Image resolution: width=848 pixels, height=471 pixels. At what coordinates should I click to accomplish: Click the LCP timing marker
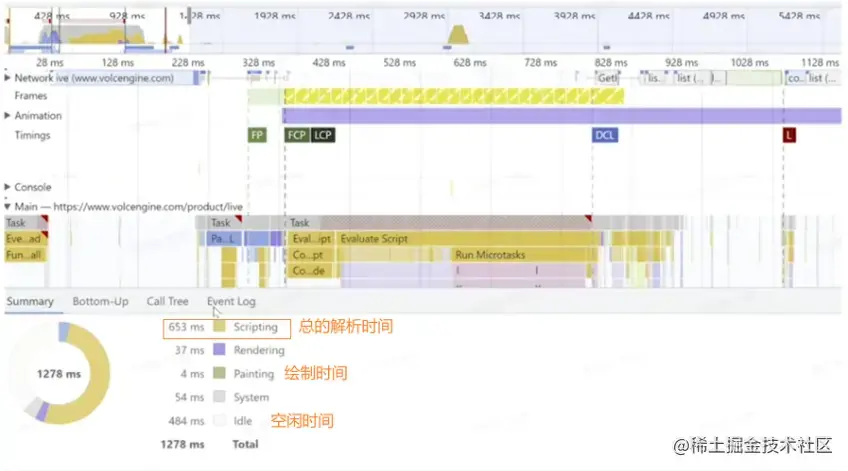point(323,135)
